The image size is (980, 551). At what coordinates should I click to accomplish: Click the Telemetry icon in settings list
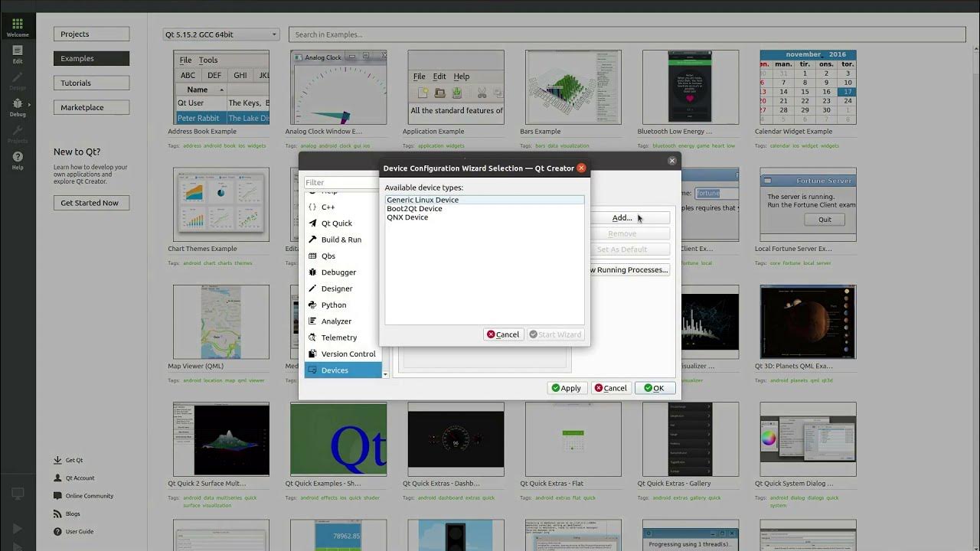[312, 337]
